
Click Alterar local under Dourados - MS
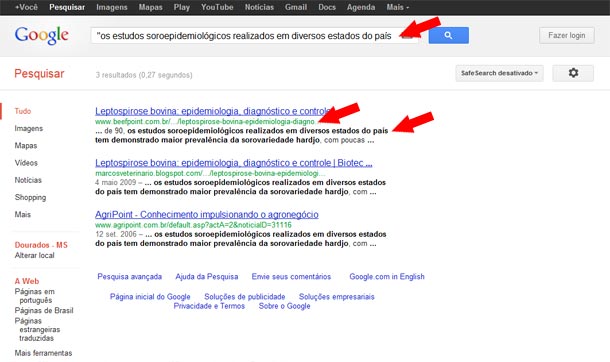click(35, 255)
